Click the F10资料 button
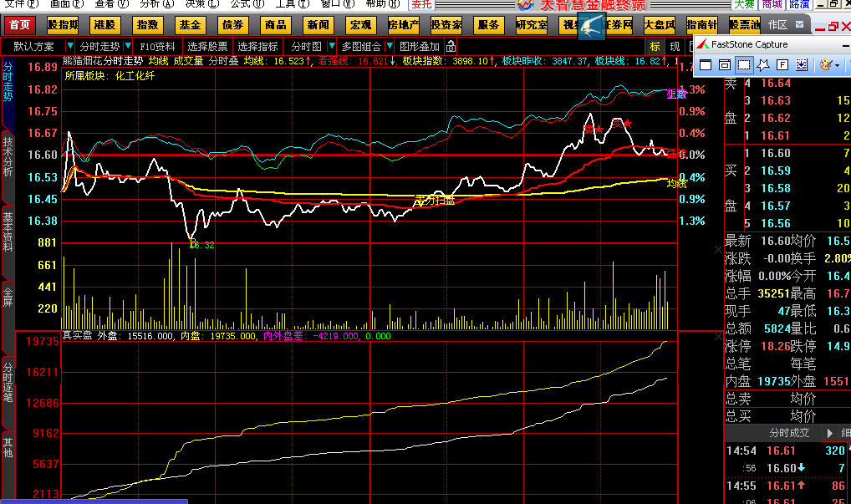The image size is (851, 504). pos(157,47)
